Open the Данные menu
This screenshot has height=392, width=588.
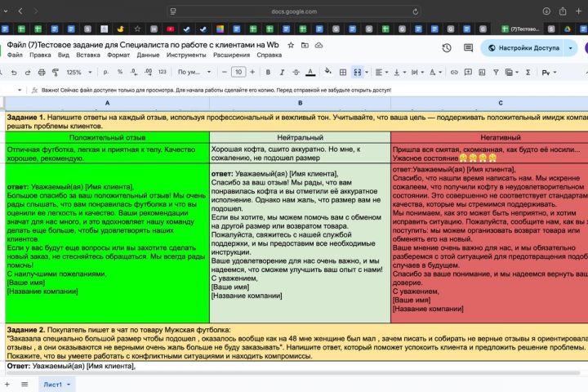pos(148,56)
